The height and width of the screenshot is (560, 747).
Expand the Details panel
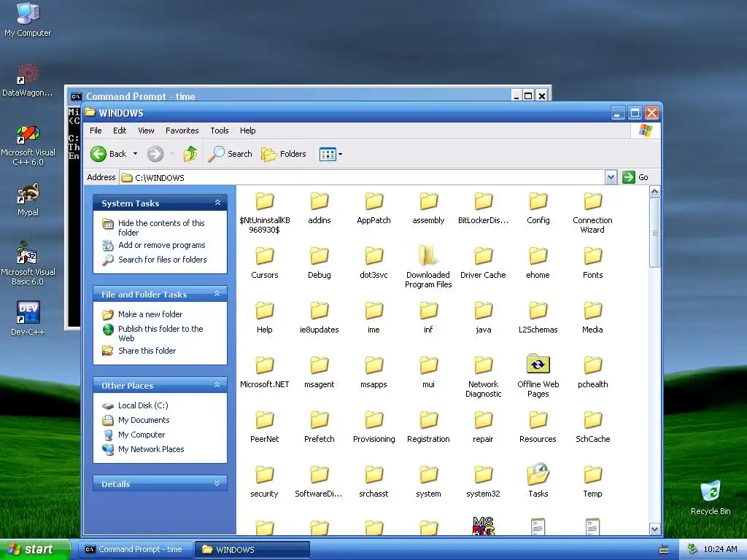click(x=217, y=483)
